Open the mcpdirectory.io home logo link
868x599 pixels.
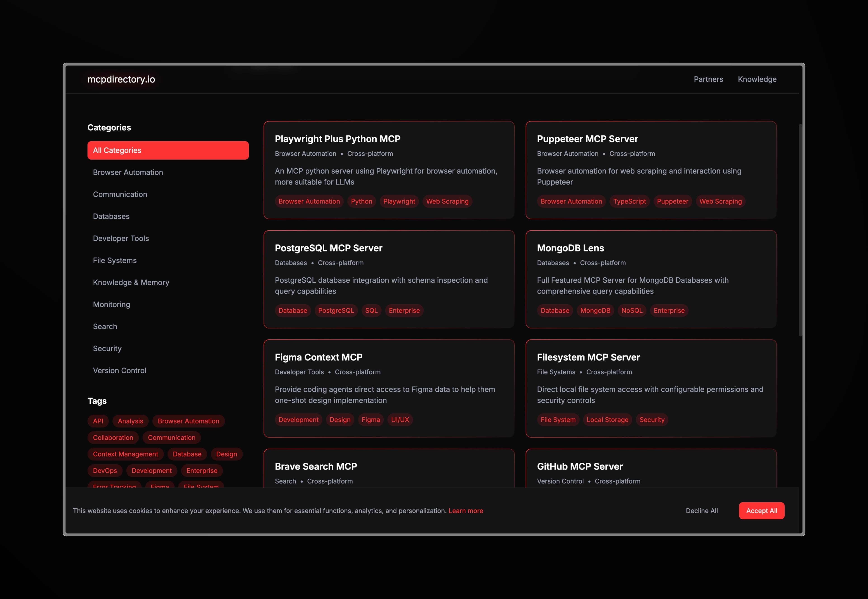pyautogui.click(x=121, y=79)
